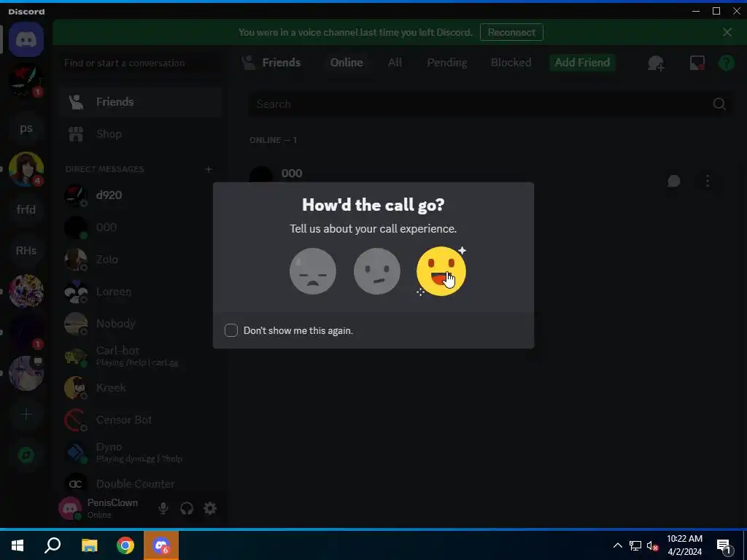The image size is (747, 560).
Task: Click the New Group DM icon
Action: pyautogui.click(x=656, y=63)
